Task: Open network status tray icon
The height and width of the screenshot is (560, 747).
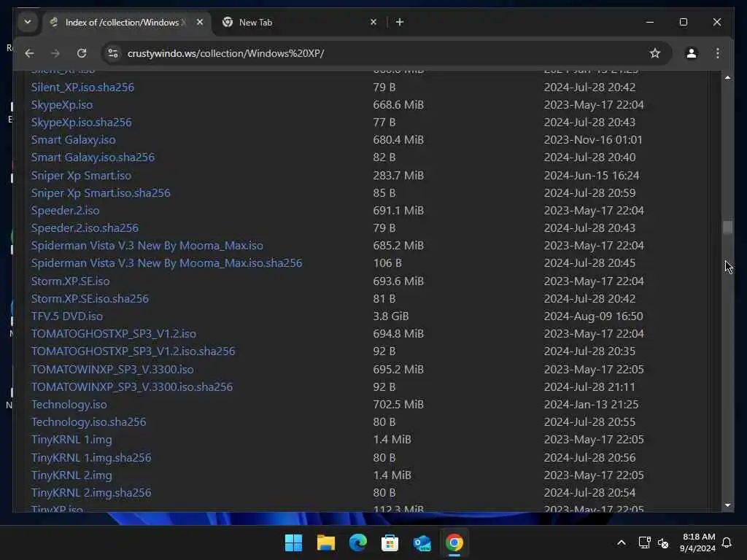Action: (x=644, y=542)
